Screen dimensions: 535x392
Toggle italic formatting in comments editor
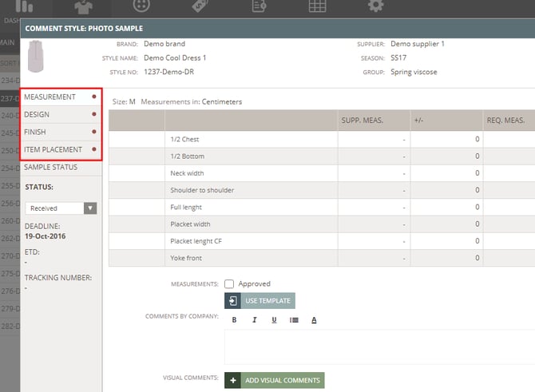[x=254, y=320]
